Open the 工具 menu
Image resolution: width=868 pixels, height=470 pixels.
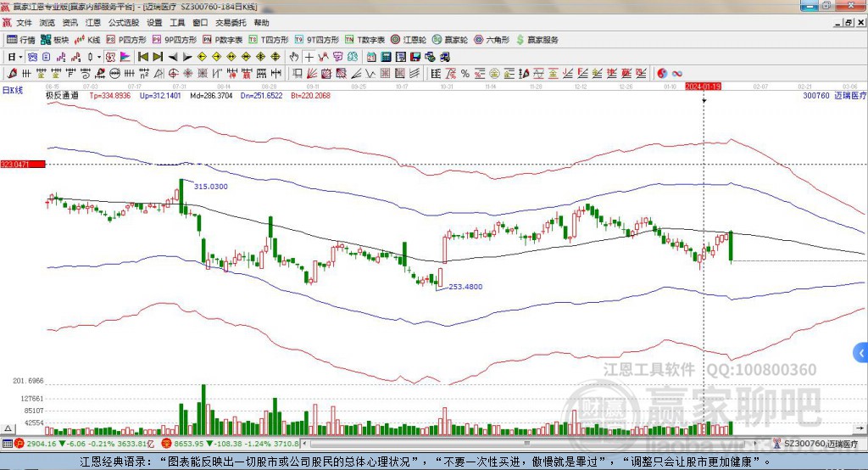[177, 23]
